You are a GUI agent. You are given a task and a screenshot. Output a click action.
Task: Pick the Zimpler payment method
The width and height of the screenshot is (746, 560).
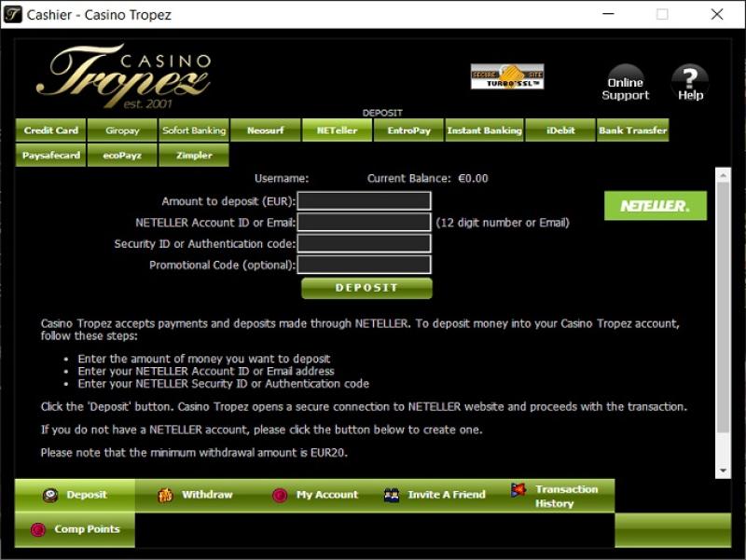click(x=194, y=156)
